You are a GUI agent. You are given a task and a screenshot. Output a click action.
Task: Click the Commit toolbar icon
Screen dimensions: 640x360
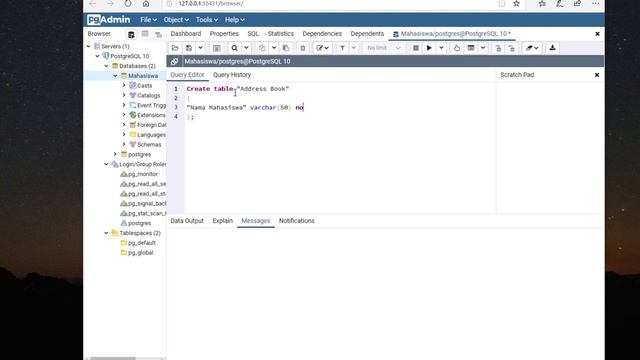click(x=498, y=48)
